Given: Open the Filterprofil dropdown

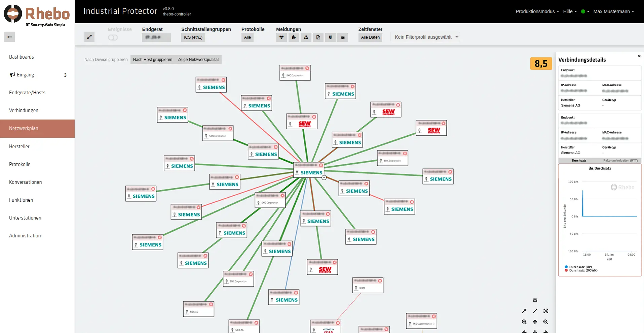Looking at the screenshot, I should tap(425, 37).
